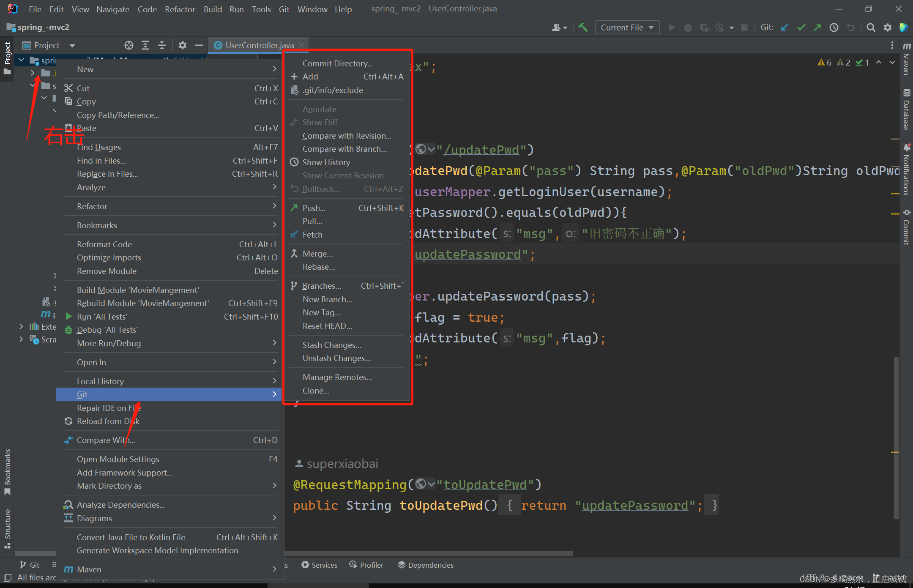Click Git update project arrow icon

[x=785, y=27]
